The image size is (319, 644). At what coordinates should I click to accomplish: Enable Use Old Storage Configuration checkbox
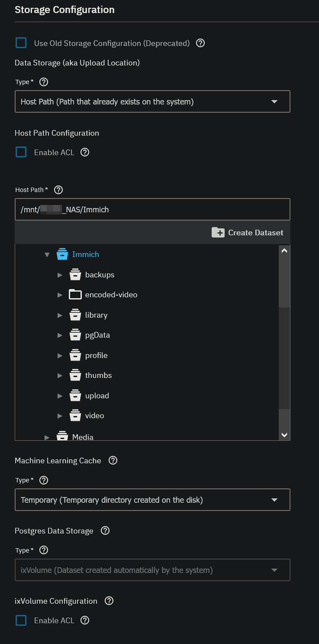(x=21, y=43)
